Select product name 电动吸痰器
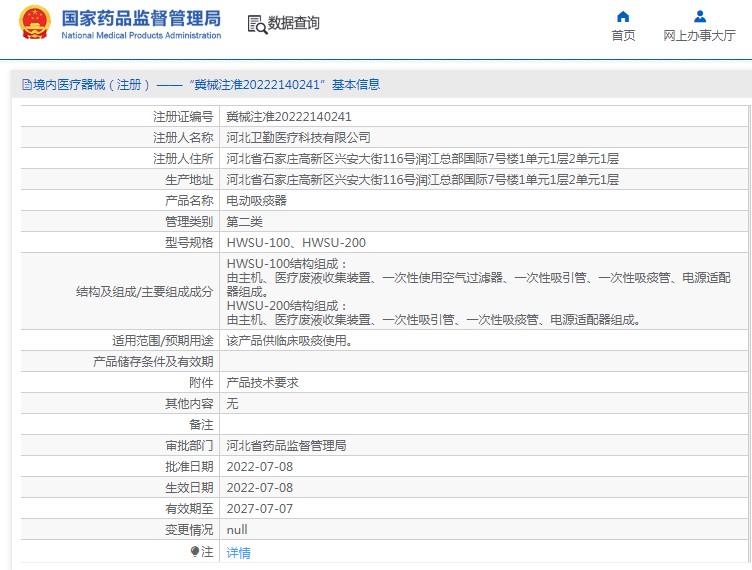 [x=257, y=201]
